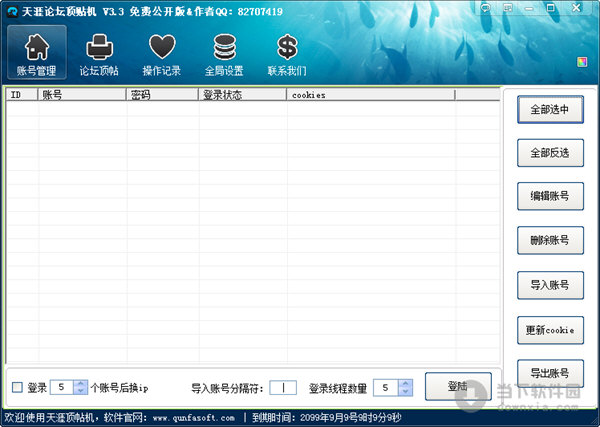Maximize the window

point(551,8)
